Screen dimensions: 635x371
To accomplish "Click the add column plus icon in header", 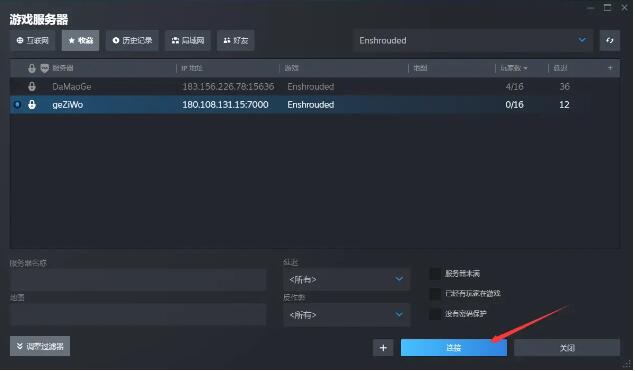I will tap(610, 68).
